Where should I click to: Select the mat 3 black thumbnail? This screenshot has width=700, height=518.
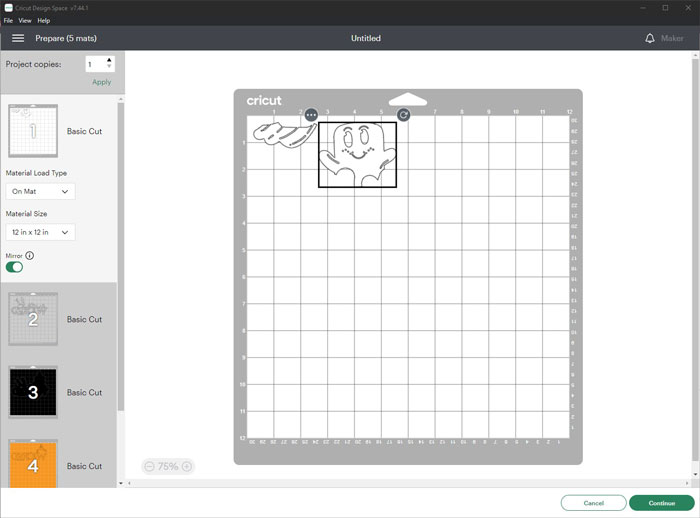[x=33, y=392]
